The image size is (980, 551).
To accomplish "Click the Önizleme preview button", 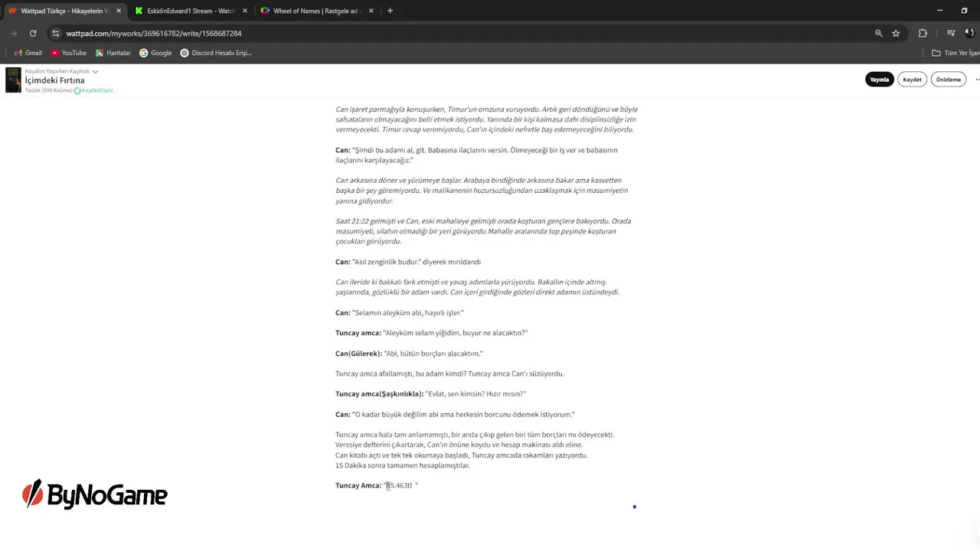I will click(x=949, y=80).
